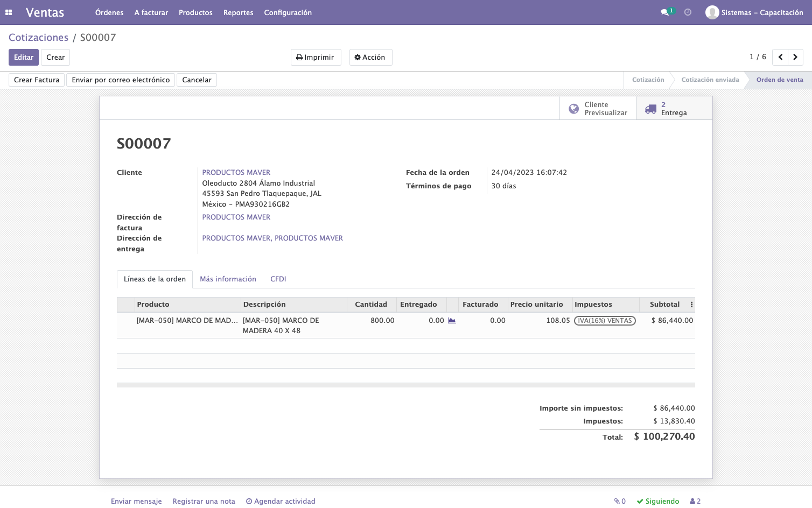The height and width of the screenshot is (508, 812).
Task: Open the Reportes menu
Action: click(238, 12)
